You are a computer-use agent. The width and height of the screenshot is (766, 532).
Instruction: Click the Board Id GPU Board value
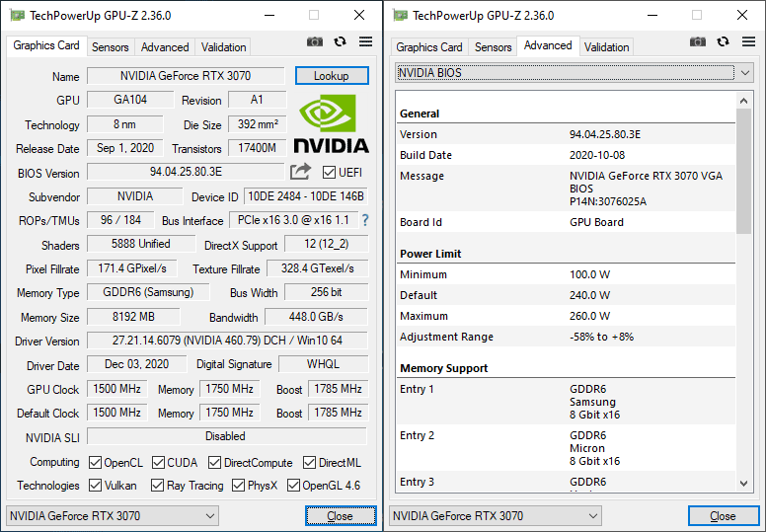coord(596,222)
